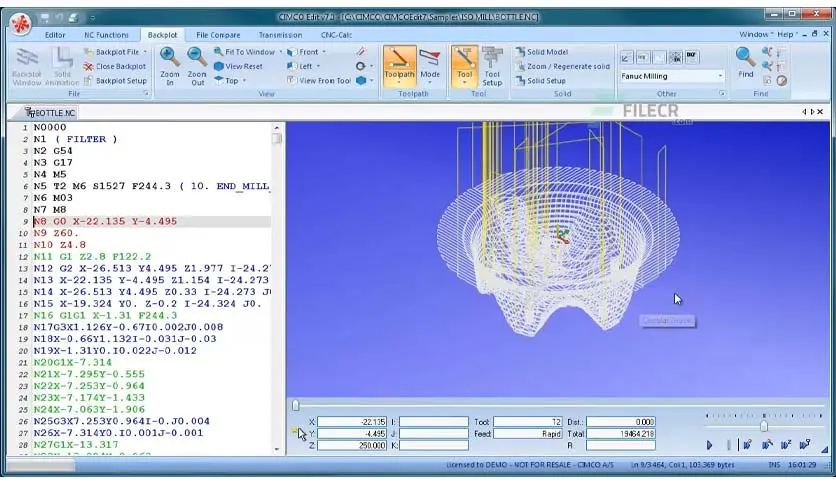
Task: Expand the Backplot File dropdown
Action: [x=146, y=52]
